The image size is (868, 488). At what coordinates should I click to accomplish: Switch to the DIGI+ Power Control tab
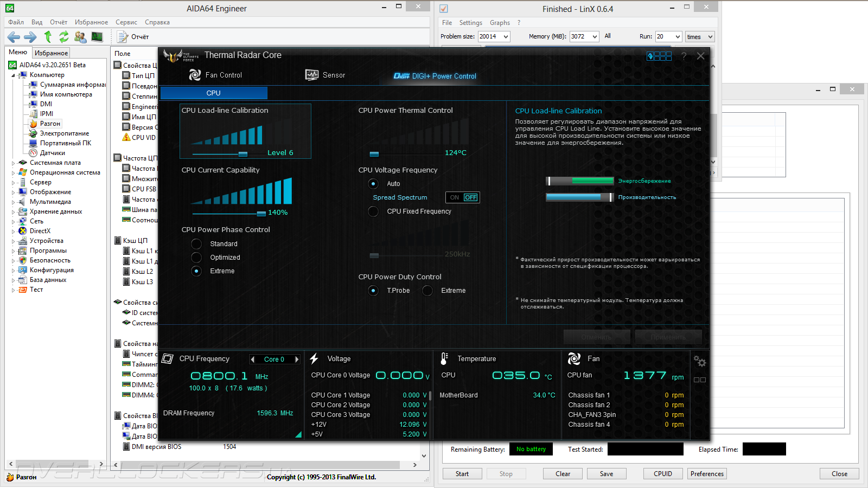pos(435,76)
